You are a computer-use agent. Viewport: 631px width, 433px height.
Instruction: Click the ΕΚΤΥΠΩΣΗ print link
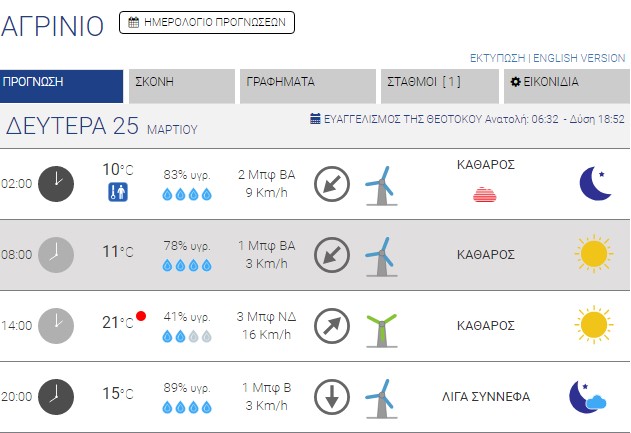tap(497, 58)
